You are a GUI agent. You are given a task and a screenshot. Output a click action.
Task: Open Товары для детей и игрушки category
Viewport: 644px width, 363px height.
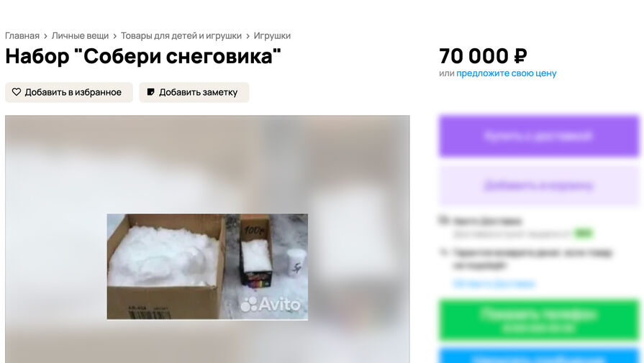[x=181, y=36]
